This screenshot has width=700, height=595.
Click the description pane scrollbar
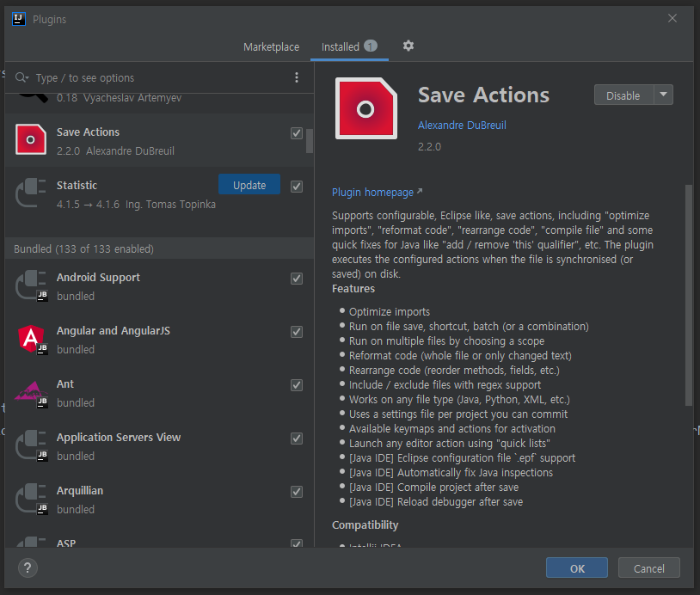[x=689, y=295]
